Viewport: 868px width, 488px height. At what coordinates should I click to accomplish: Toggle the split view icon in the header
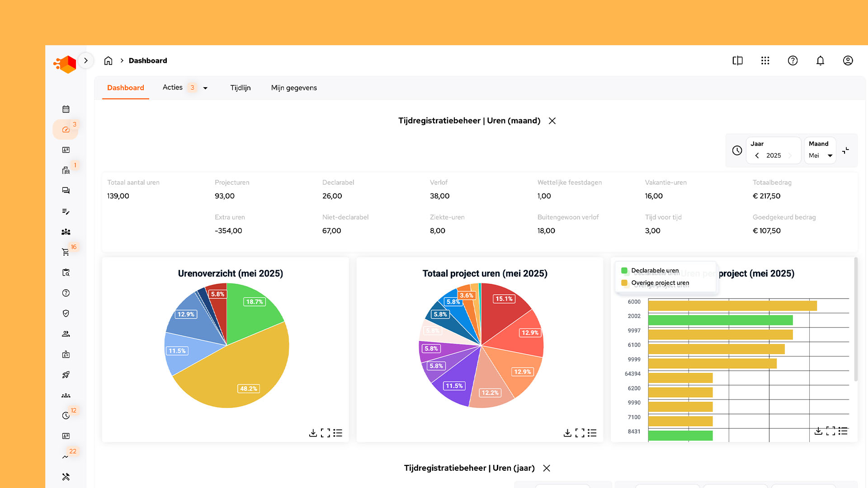pyautogui.click(x=737, y=60)
